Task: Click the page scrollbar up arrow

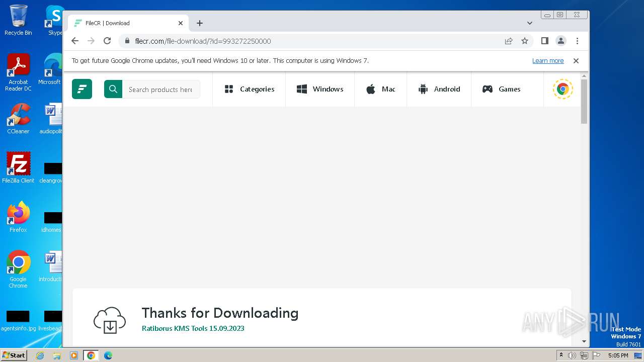Action: 584,75
